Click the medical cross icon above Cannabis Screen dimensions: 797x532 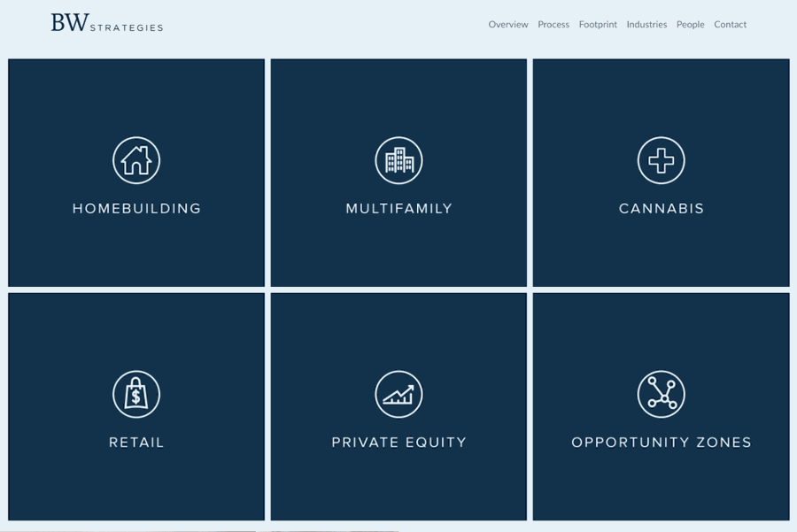point(661,160)
